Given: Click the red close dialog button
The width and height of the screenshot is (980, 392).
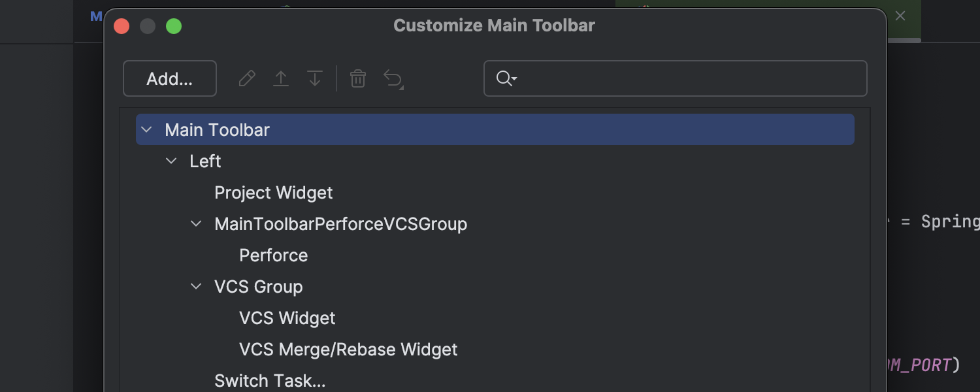Looking at the screenshot, I should pyautogui.click(x=122, y=26).
